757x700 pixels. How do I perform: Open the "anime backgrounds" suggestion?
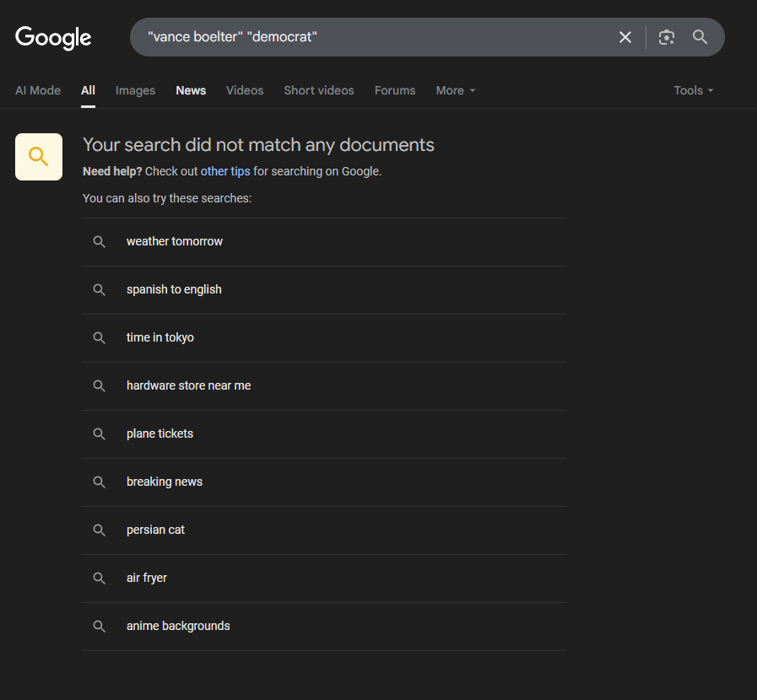click(324, 626)
